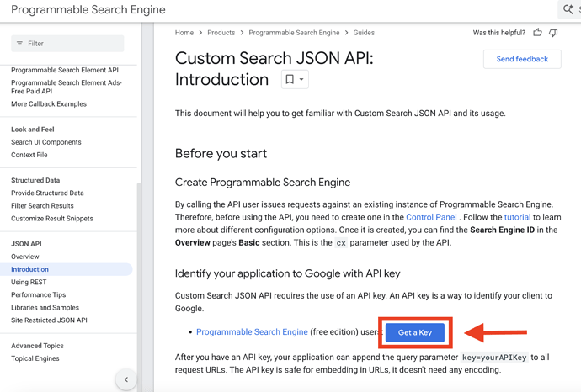Open Provide Structured Data page
581x392 pixels.
pyautogui.click(x=47, y=193)
